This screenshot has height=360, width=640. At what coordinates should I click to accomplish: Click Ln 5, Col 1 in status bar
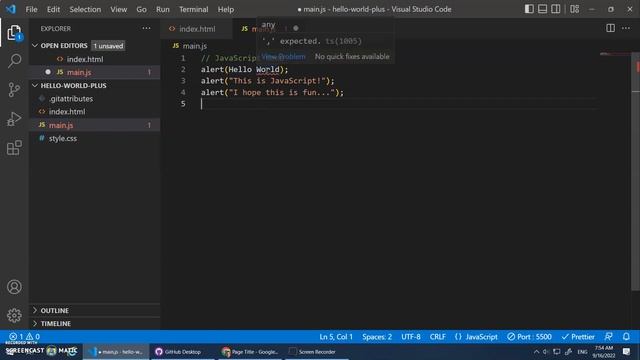click(336, 337)
